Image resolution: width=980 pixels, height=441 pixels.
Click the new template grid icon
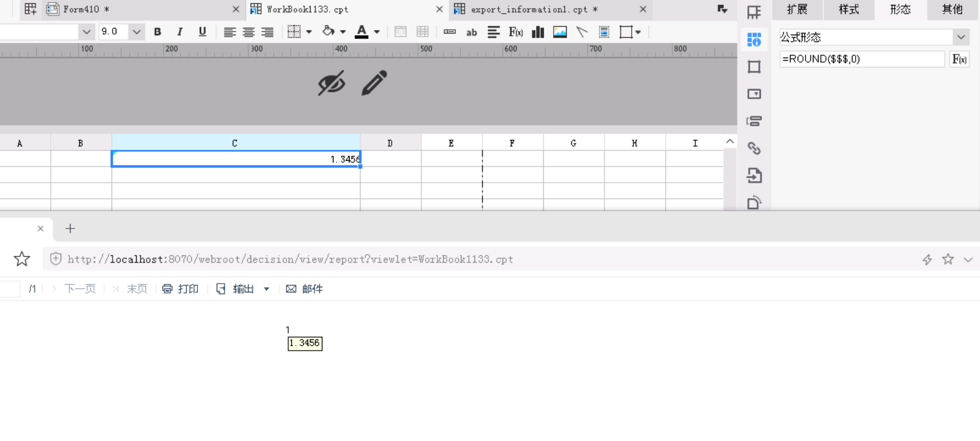click(x=30, y=9)
